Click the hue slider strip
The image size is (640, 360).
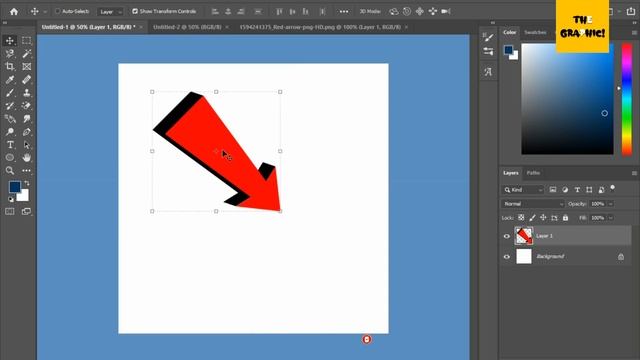[x=627, y=99]
